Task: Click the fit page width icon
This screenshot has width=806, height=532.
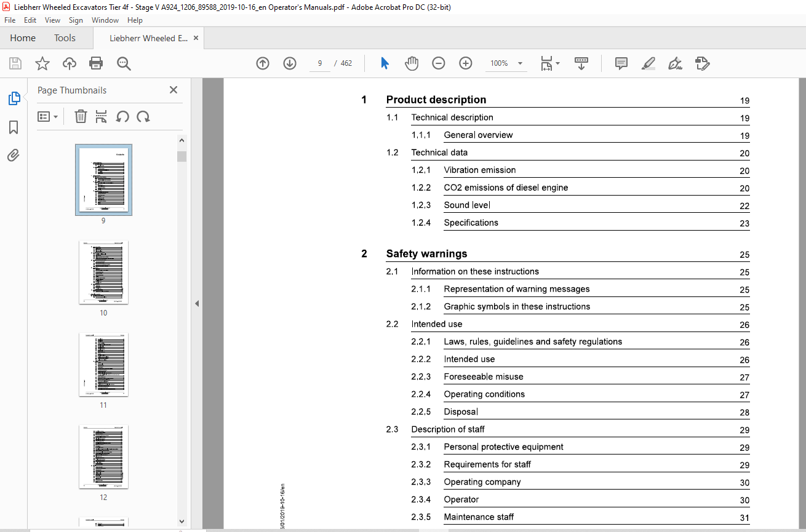Action: point(546,63)
